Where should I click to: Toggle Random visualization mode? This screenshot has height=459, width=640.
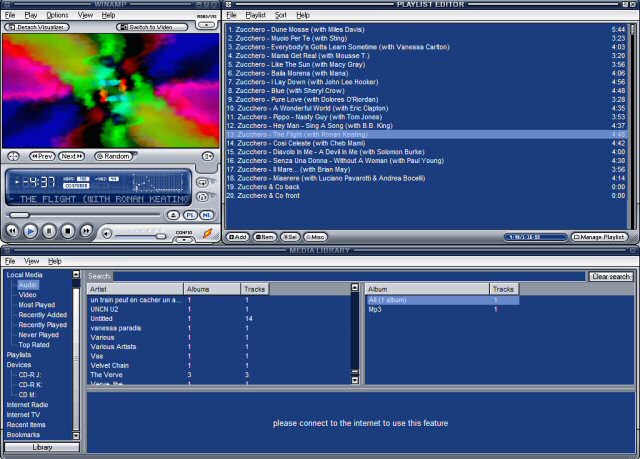tap(113, 156)
